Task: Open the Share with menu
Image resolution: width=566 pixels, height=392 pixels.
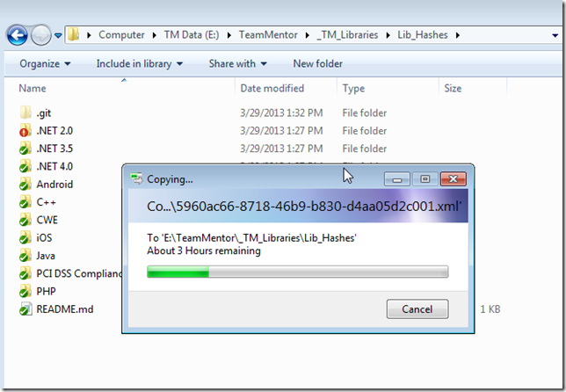Action: point(238,64)
